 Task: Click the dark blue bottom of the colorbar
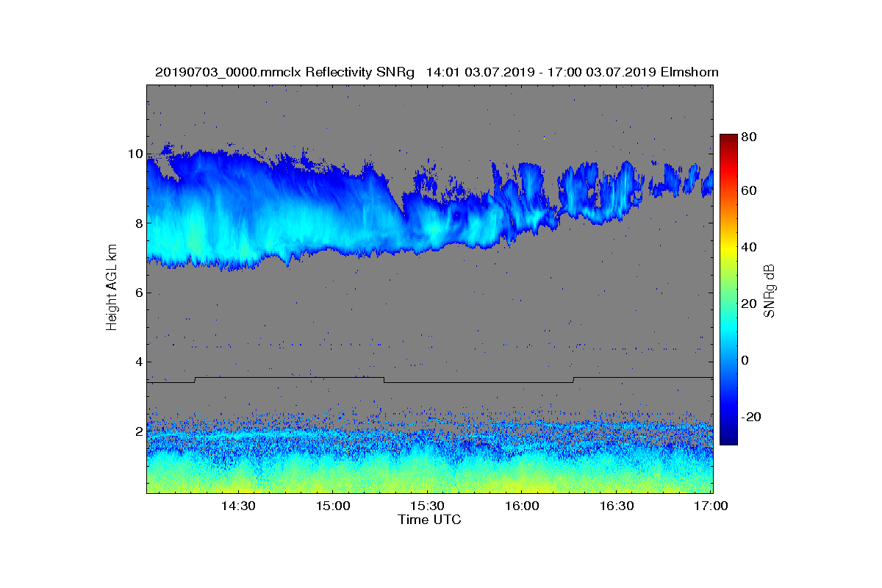pyautogui.click(x=728, y=440)
